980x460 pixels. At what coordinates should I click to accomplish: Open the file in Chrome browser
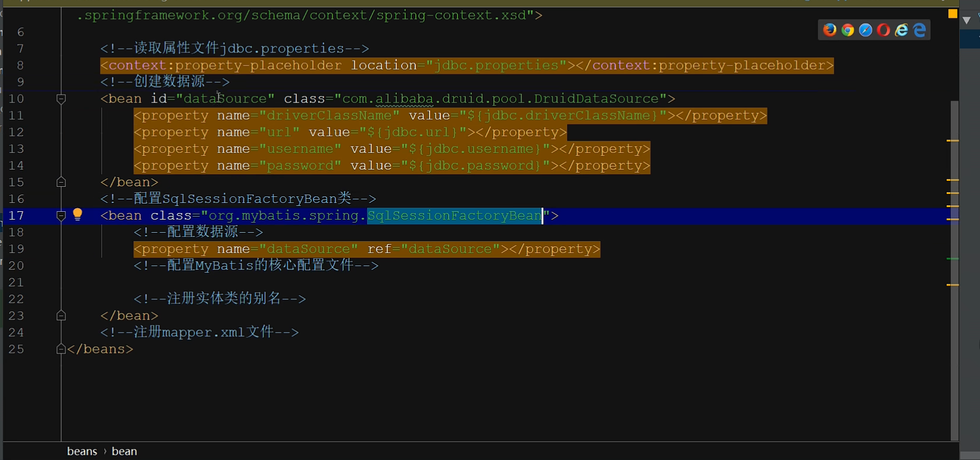click(848, 30)
